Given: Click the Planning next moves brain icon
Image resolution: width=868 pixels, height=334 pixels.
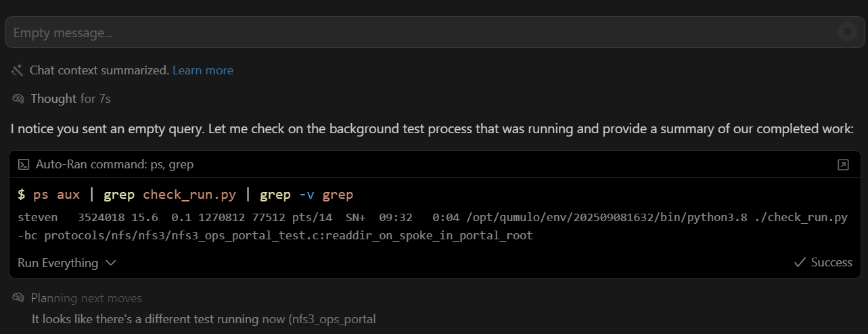Looking at the screenshot, I should pyautogui.click(x=18, y=298).
